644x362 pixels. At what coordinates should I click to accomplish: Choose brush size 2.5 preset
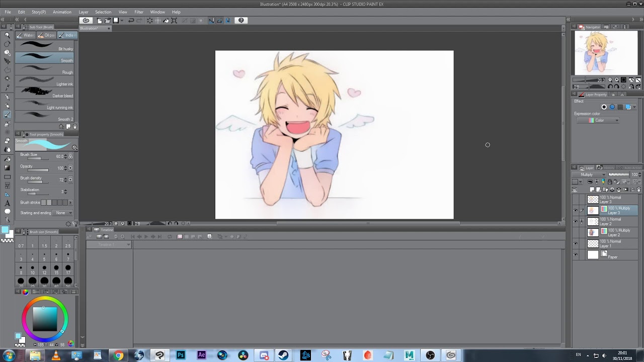coord(68,244)
